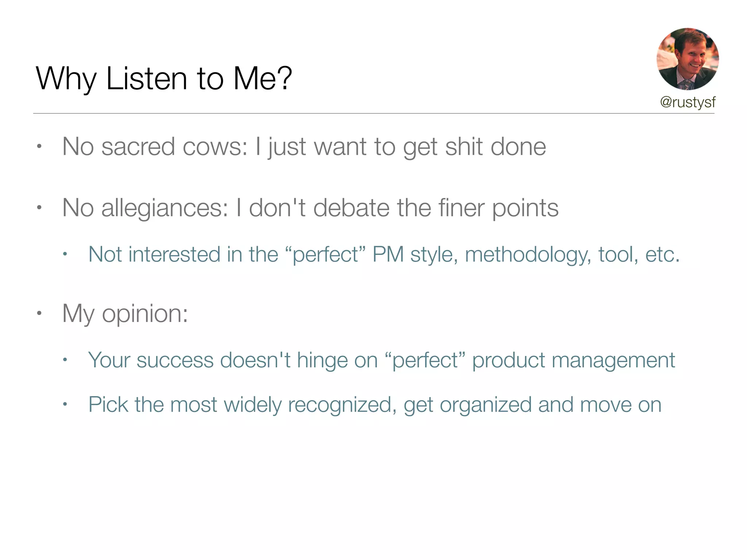Click the words "product management"

(573, 360)
